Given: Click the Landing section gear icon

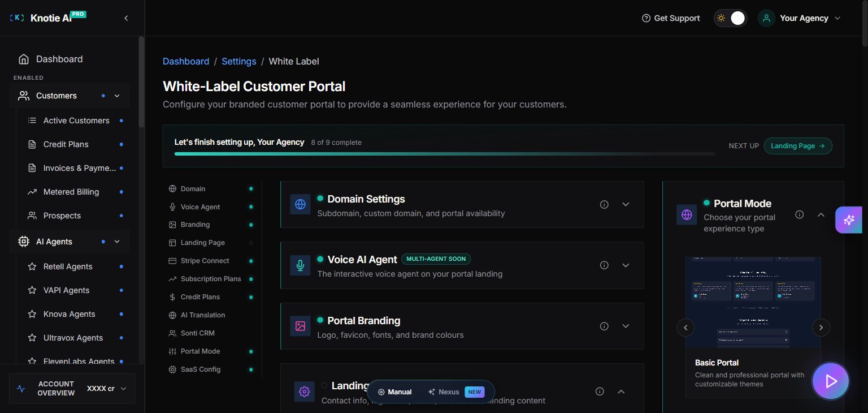Looking at the screenshot, I should point(304,392).
